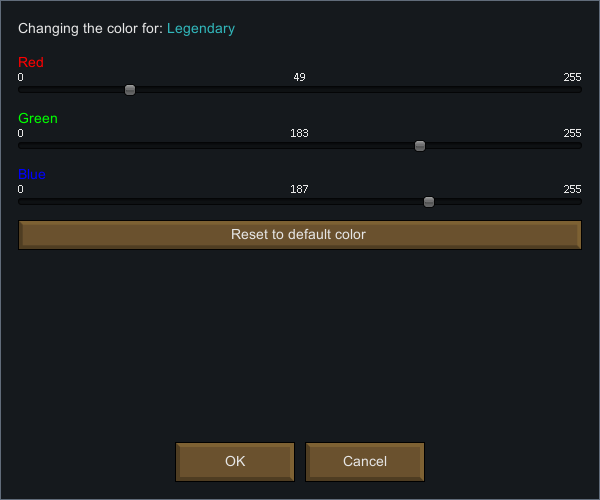Set Red slider to maximum at the track's far end
600x500 pixels.
(x=580, y=90)
